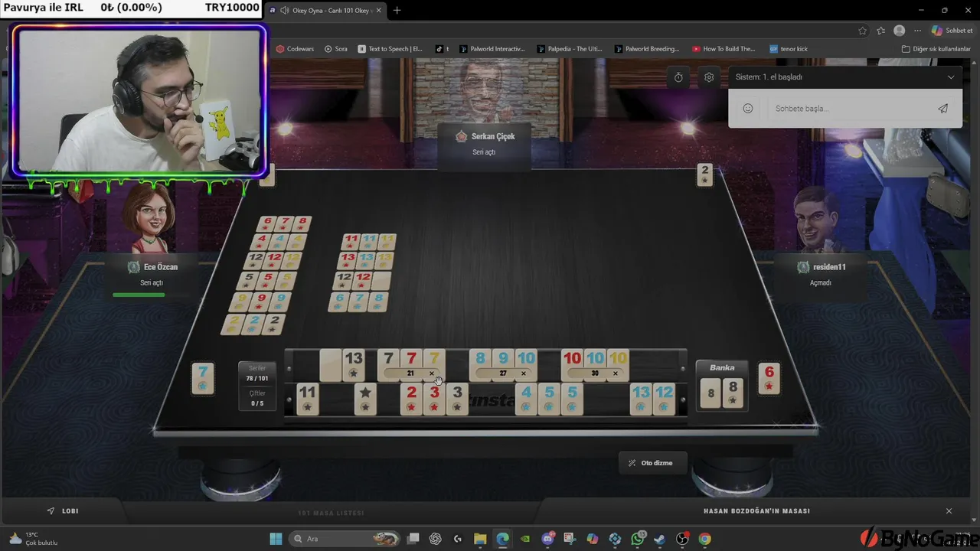
Task: Open ChatGPT from taskbar
Action: pos(435,539)
